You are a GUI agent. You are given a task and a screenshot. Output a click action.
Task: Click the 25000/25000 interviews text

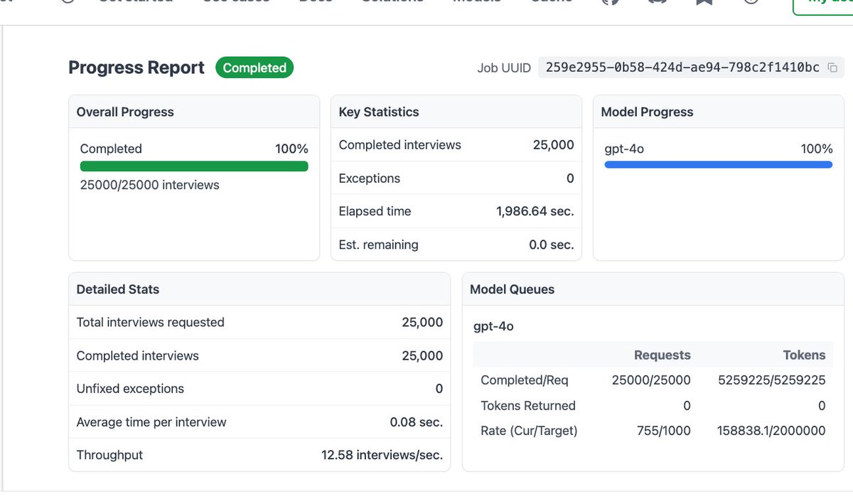point(149,185)
